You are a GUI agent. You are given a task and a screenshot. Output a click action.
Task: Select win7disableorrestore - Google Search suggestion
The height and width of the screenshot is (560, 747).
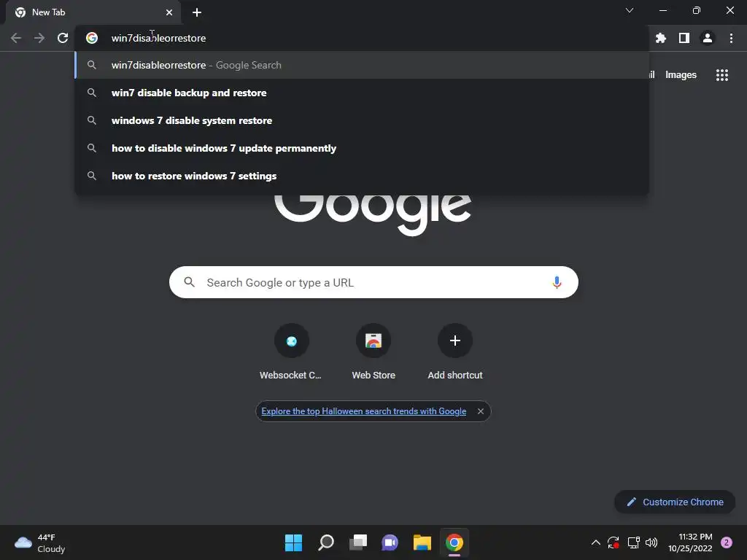(x=362, y=65)
